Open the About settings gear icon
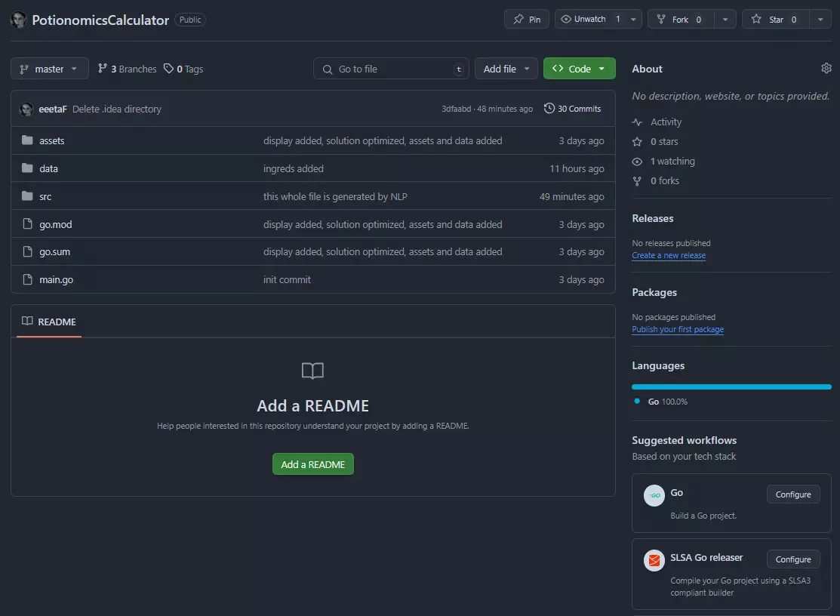840x616 pixels. pos(826,68)
